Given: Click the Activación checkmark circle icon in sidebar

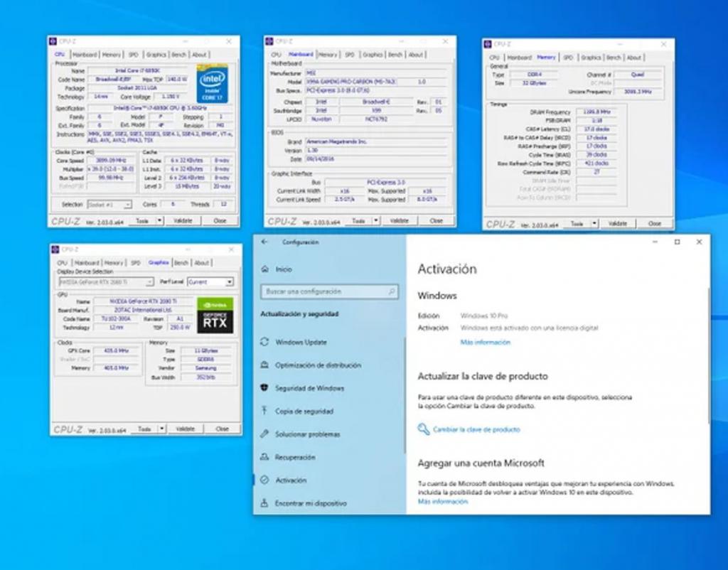Looking at the screenshot, I should pyautogui.click(x=264, y=480).
